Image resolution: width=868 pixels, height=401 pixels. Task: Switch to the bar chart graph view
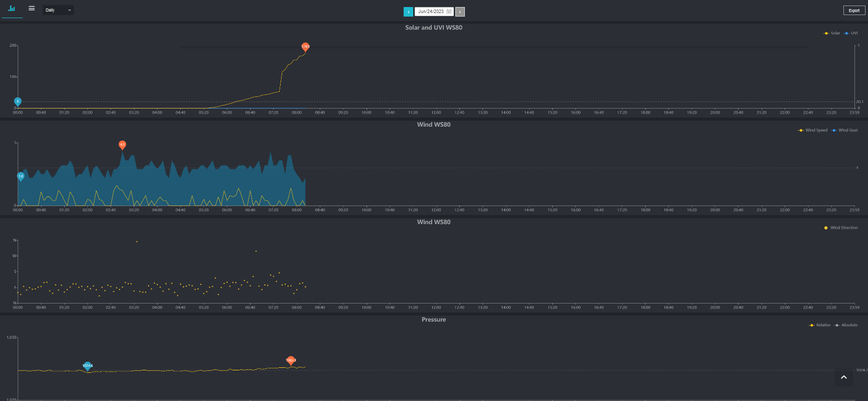(12, 9)
